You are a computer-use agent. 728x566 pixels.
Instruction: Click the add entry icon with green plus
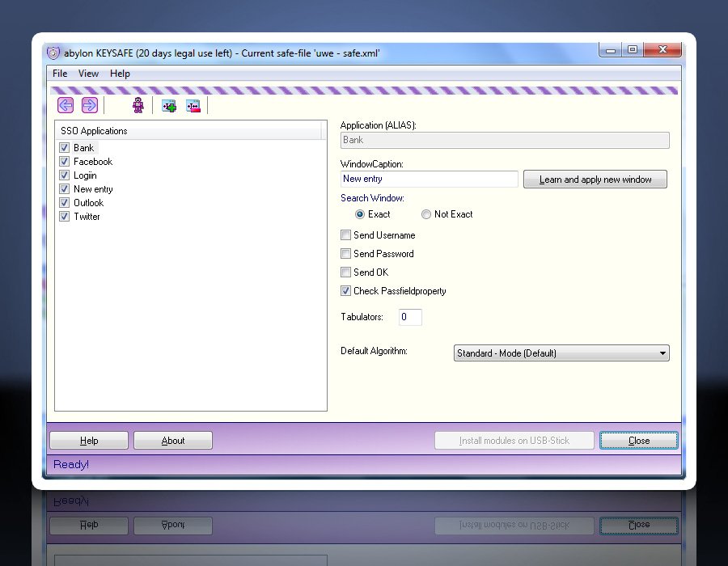pyautogui.click(x=169, y=106)
